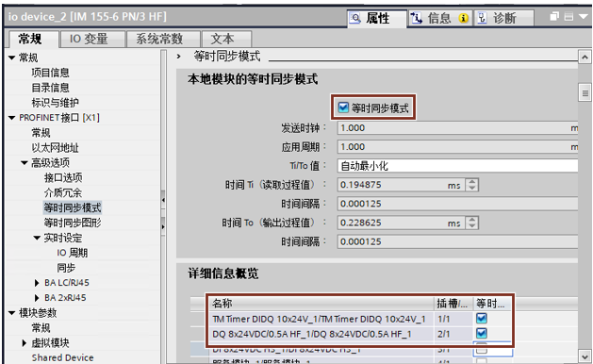The width and height of the screenshot is (593, 364).
Task: Click the info icon on 信息 tab
Action: pos(417,18)
